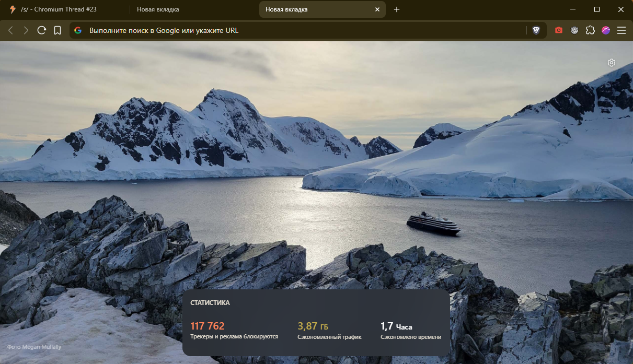Click Сэкономленный трафик label

(x=329, y=337)
